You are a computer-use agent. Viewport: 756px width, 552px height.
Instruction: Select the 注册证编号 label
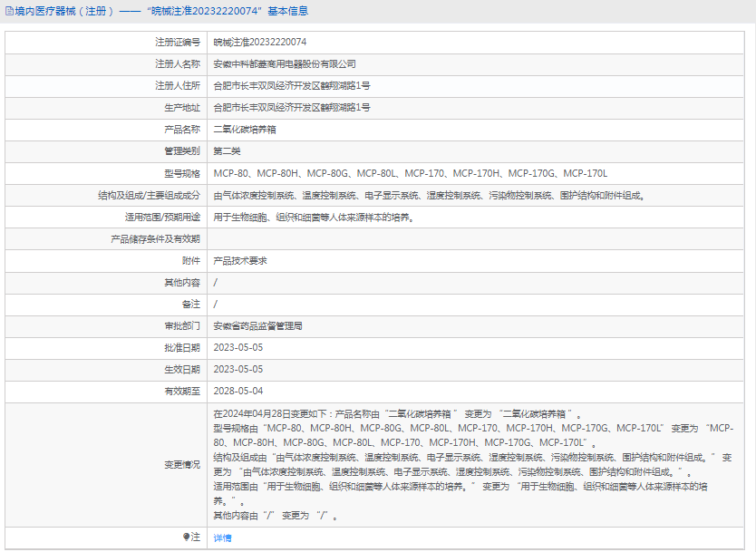pos(178,43)
